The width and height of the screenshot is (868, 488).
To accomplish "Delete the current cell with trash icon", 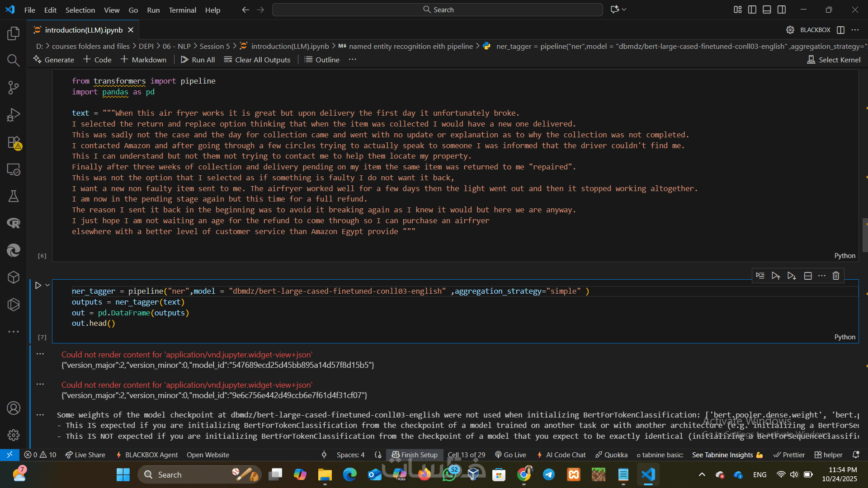I will pyautogui.click(x=836, y=276).
